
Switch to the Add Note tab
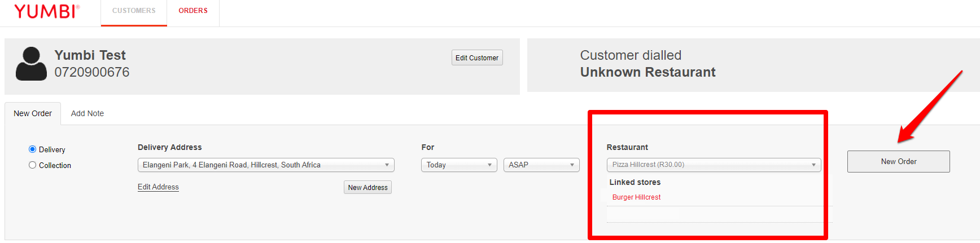pos(88,113)
